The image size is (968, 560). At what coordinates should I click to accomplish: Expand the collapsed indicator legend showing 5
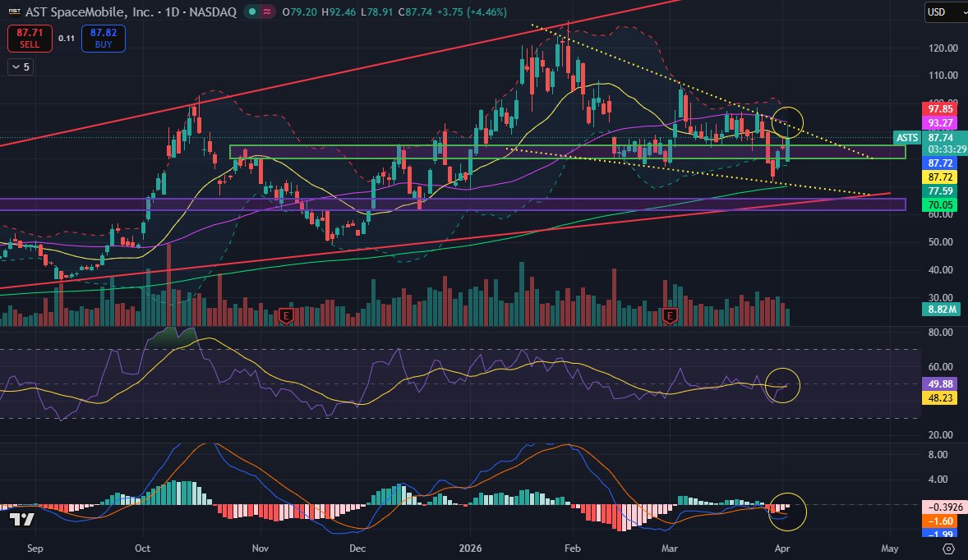(21, 67)
